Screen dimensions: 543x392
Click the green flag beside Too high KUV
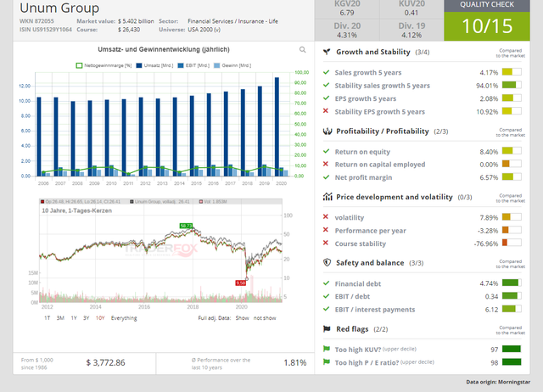327,349
